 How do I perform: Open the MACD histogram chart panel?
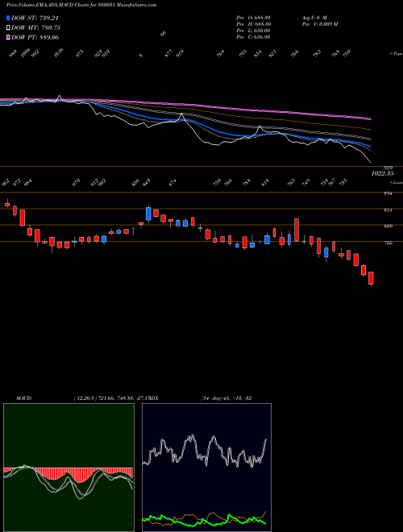69,468
